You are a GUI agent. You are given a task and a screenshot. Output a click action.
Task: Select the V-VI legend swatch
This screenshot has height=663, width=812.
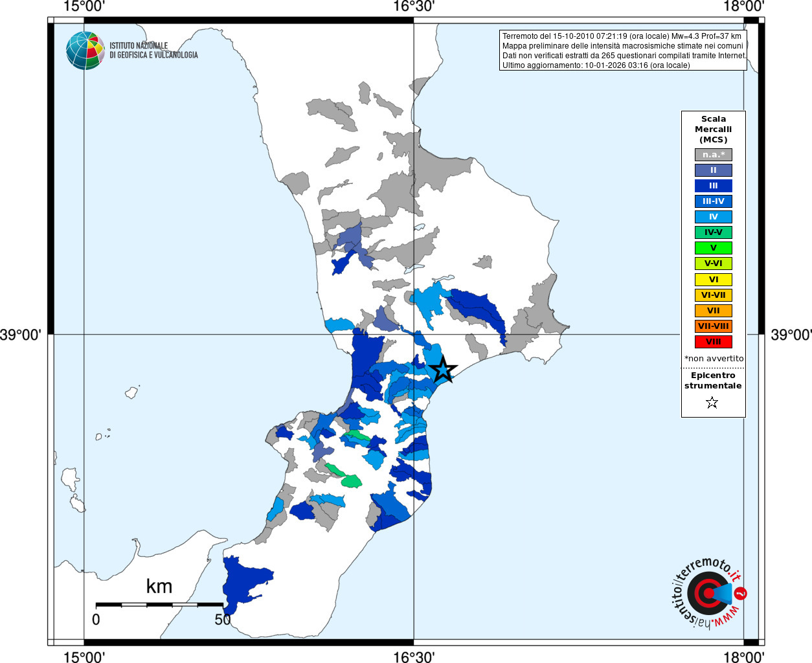click(713, 264)
